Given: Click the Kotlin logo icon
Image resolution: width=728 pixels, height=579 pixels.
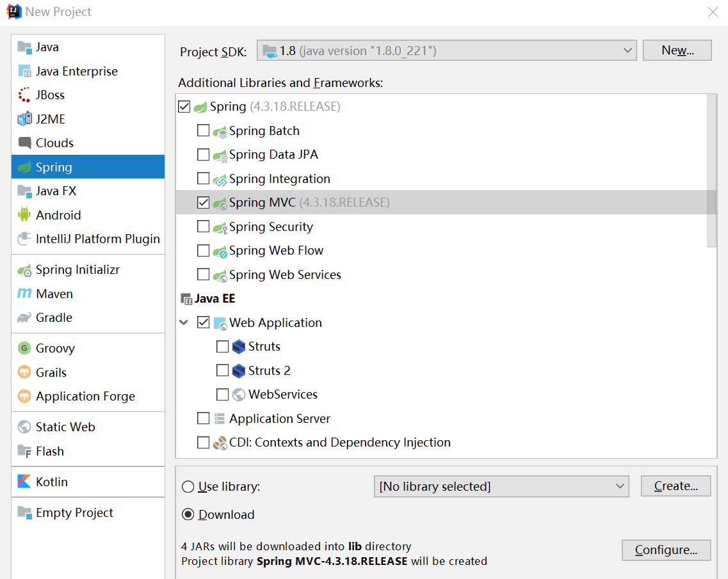Looking at the screenshot, I should click(x=24, y=481).
